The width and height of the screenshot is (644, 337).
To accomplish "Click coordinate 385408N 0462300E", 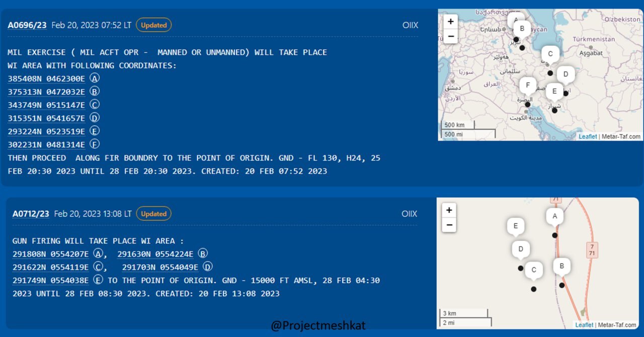I will click(46, 78).
